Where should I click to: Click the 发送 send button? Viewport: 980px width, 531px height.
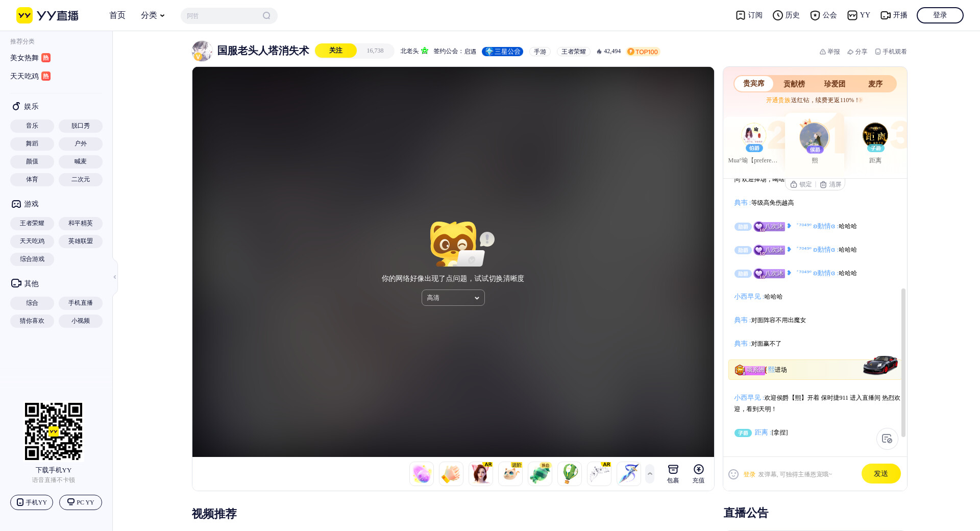881,474
